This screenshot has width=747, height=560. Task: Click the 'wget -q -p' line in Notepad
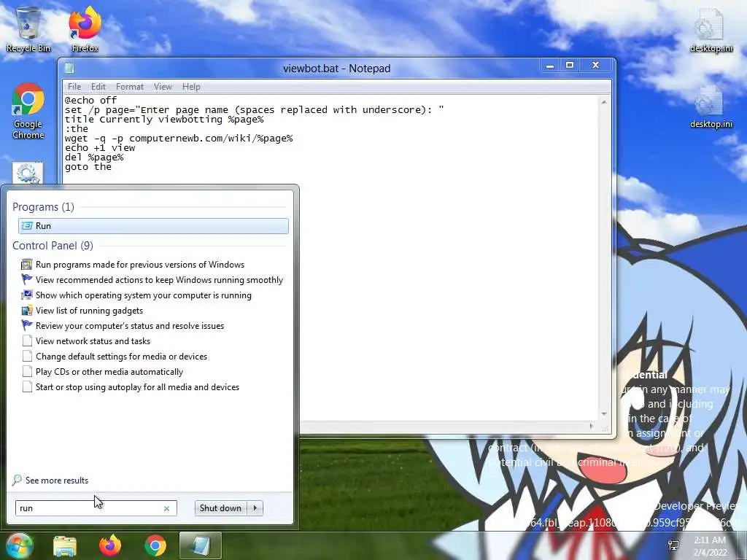pos(179,138)
